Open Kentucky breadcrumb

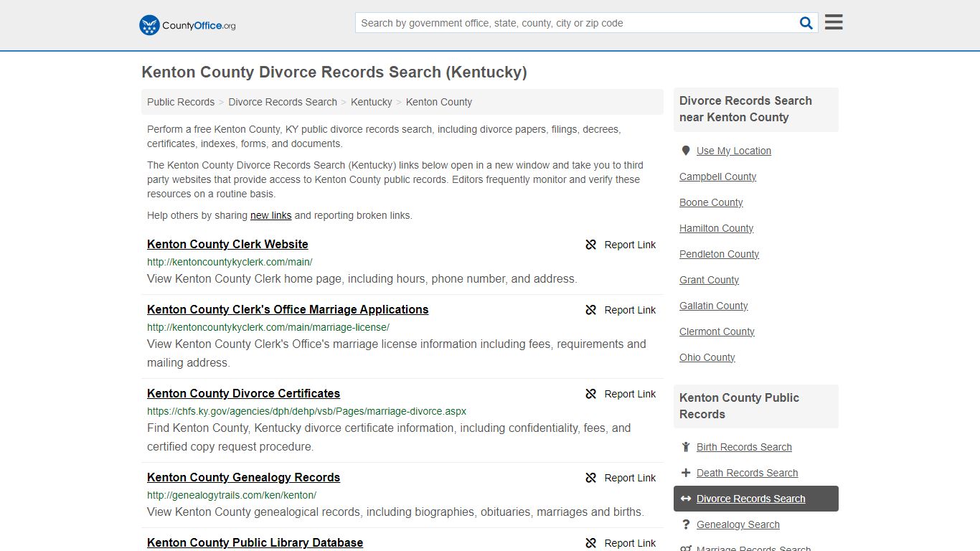pyautogui.click(x=372, y=102)
